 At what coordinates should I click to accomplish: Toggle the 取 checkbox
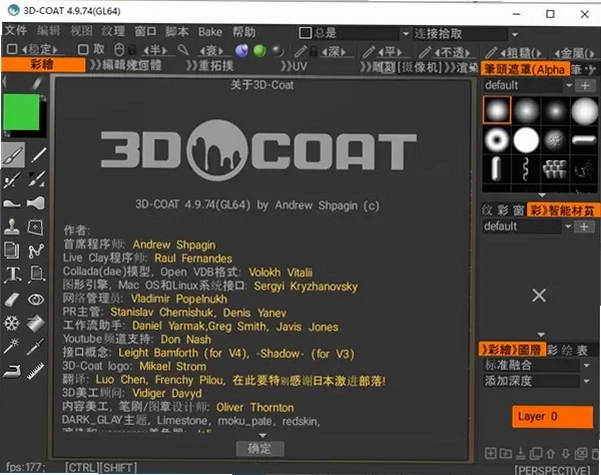(x=83, y=49)
